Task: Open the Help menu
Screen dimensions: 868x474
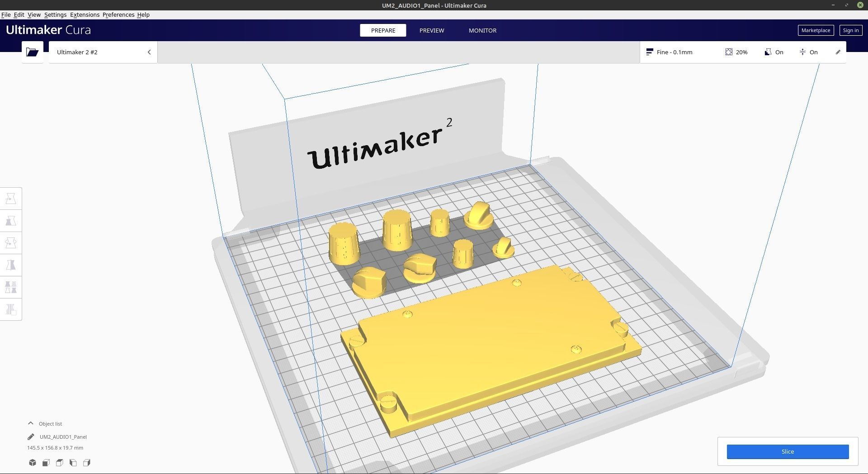Action: (x=143, y=15)
